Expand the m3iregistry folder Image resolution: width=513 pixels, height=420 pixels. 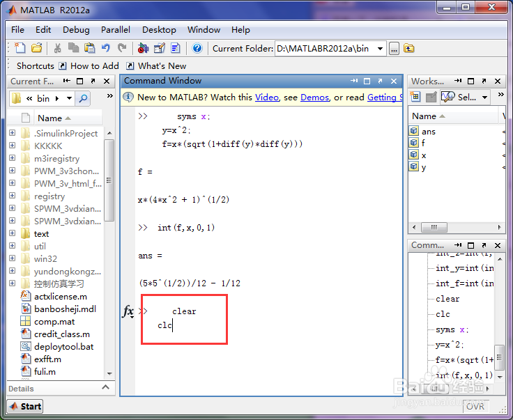coord(12,158)
